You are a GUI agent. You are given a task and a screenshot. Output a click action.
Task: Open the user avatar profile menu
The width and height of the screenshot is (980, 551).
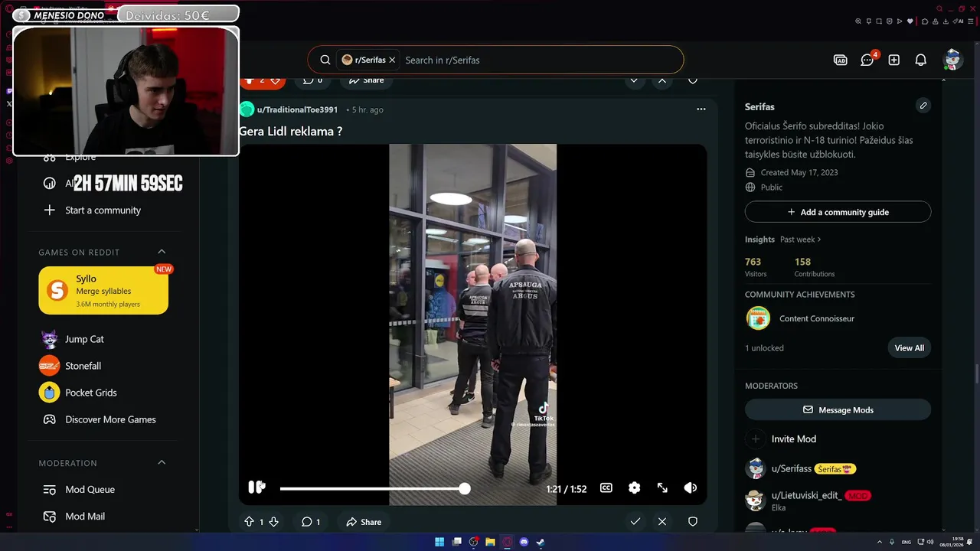[x=952, y=60]
